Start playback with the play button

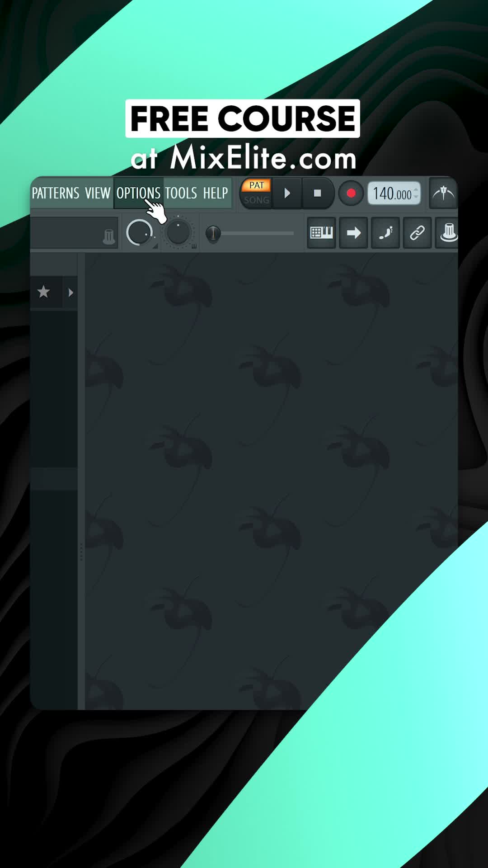pos(287,193)
